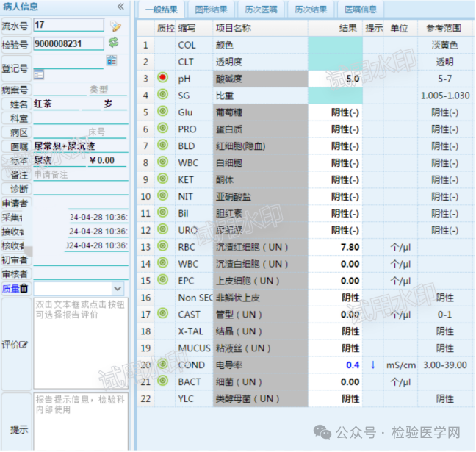Select the 类酵母菌 ( UN ) item cell
This screenshot has height=452, width=476.
261,398
